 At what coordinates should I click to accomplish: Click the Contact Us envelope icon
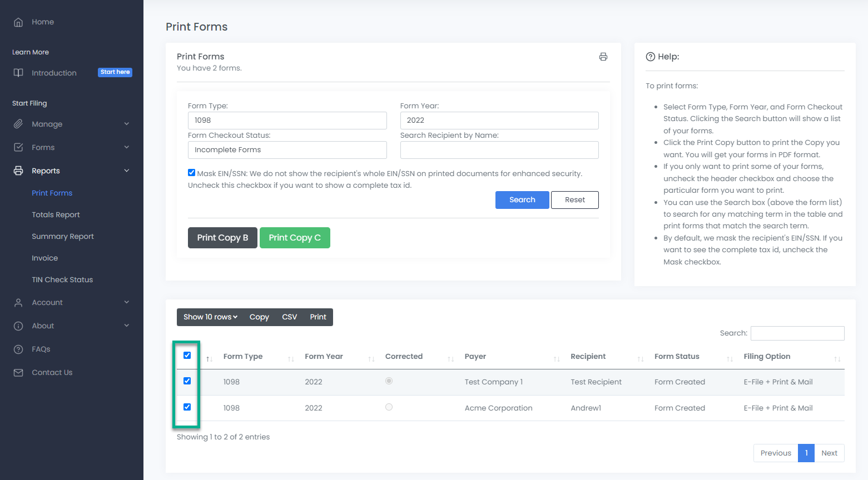(x=18, y=373)
